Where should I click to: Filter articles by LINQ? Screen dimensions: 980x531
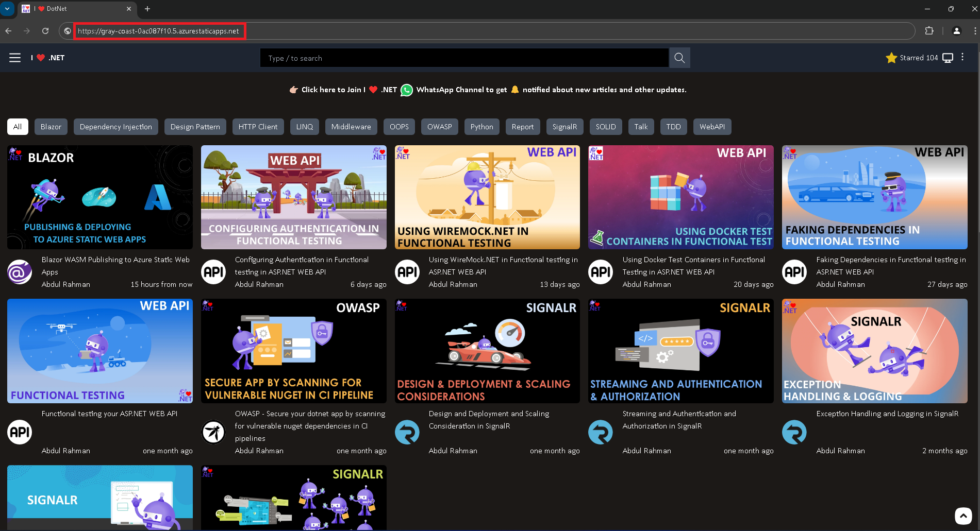[x=305, y=127]
